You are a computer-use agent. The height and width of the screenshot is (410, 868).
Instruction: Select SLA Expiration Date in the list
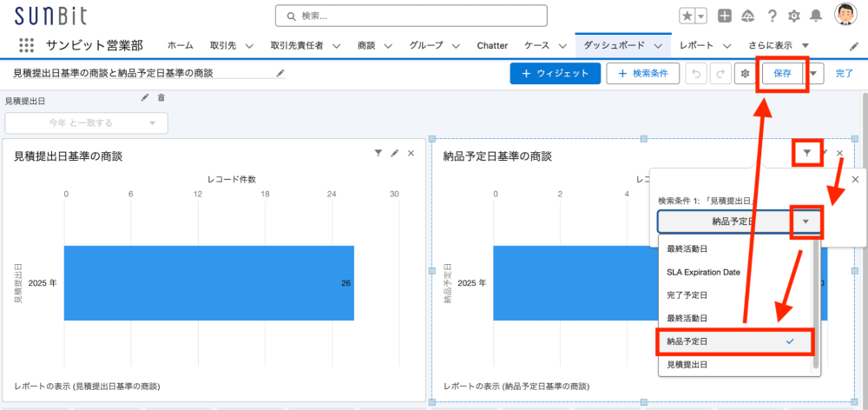(703, 272)
